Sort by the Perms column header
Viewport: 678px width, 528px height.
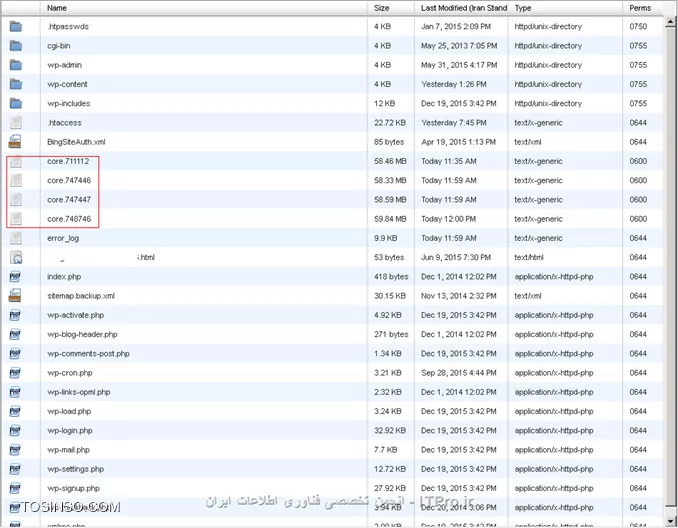coord(640,8)
